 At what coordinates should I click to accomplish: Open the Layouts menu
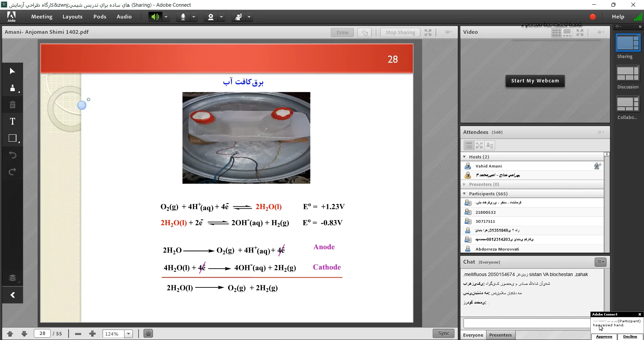(72, 17)
